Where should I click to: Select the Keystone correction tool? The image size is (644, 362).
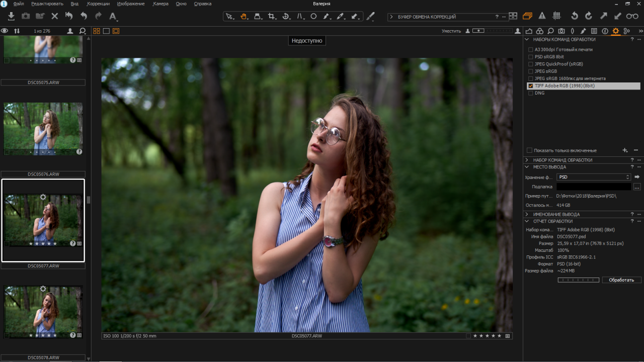(300, 17)
